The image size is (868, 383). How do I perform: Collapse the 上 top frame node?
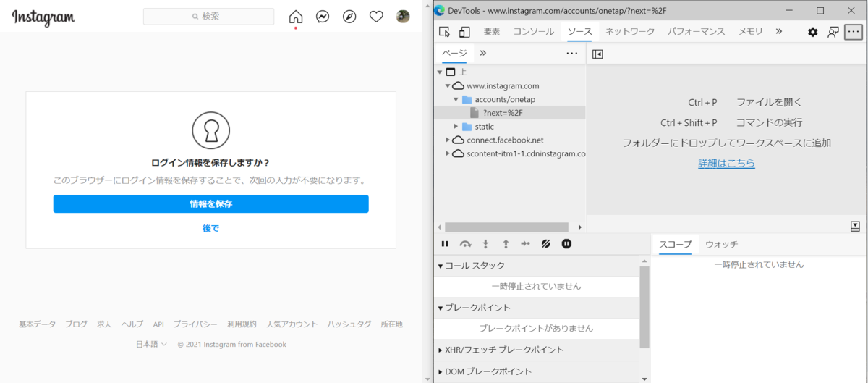[x=439, y=72]
